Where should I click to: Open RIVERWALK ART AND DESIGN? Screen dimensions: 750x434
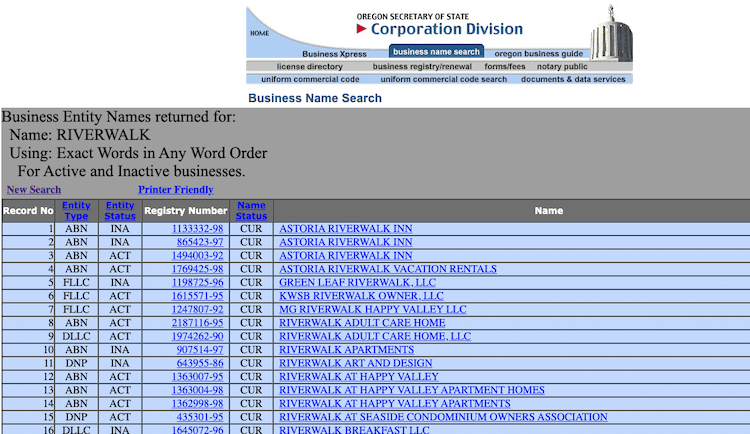[x=356, y=363]
